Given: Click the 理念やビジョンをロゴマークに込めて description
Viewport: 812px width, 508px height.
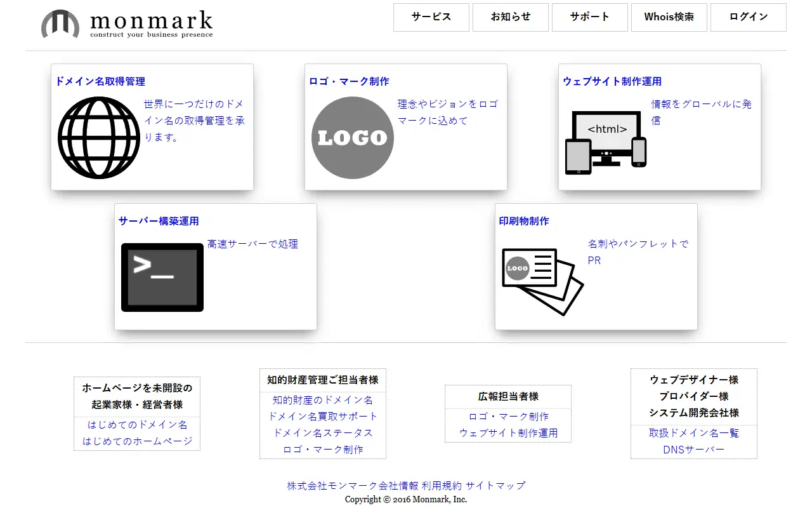Looking at the screenshot, I should coord(448,112).
